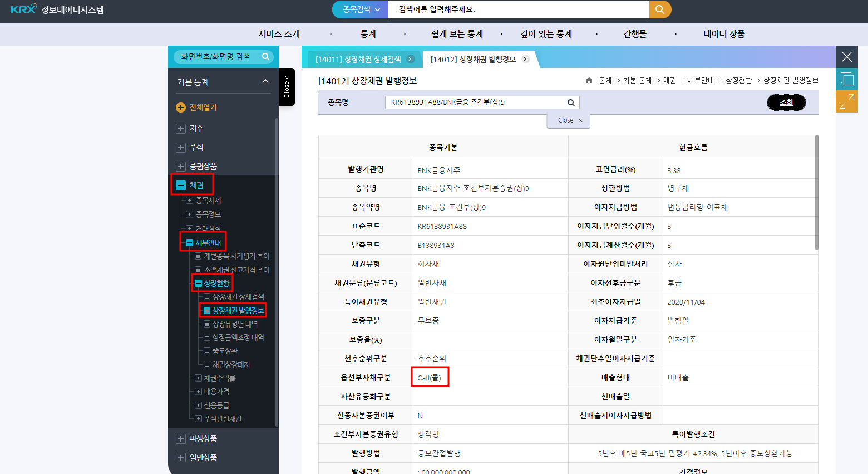Click the 최초이자지급일 value 2020/11/04
This screenshot has height=474, width=868.
click(686, 302)
